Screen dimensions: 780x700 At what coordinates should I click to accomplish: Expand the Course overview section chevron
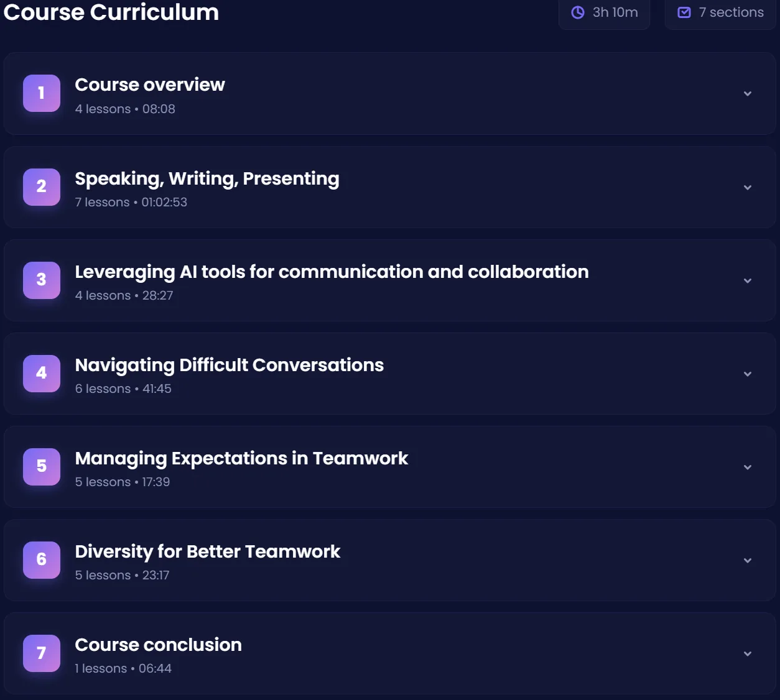click(748, 94)
